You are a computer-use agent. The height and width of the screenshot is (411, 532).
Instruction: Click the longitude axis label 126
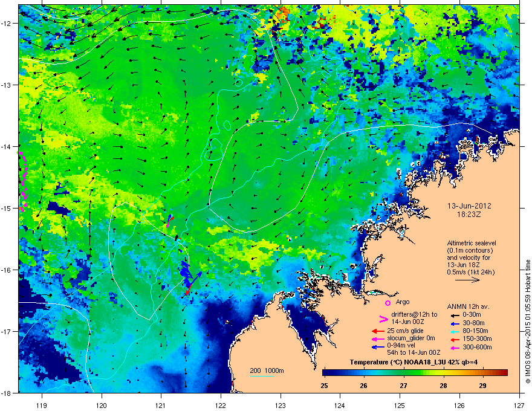[459, 406]
